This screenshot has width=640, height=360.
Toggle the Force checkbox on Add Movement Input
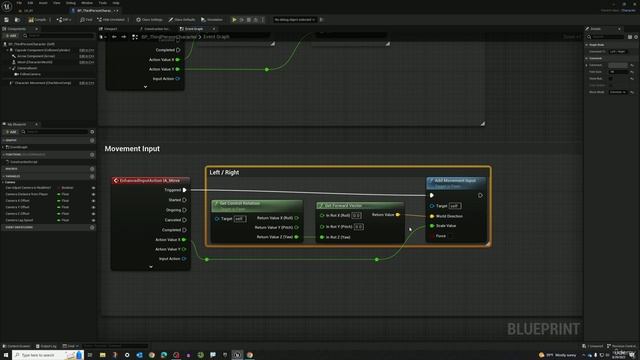[451, 236]
